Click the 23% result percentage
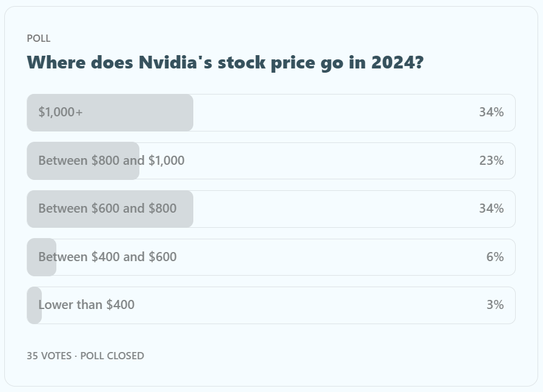Image resolution: width=543 pixels, height=392 pixels. pos(491,161)
